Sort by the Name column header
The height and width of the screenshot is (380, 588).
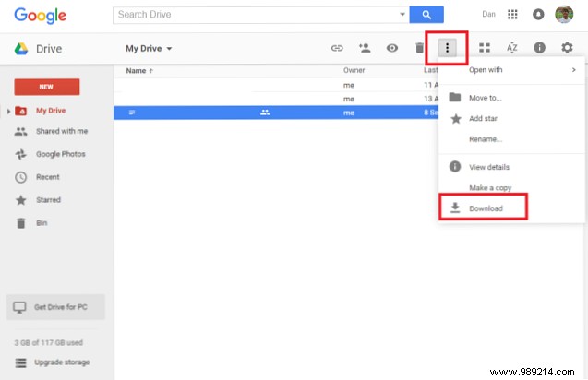139,71
